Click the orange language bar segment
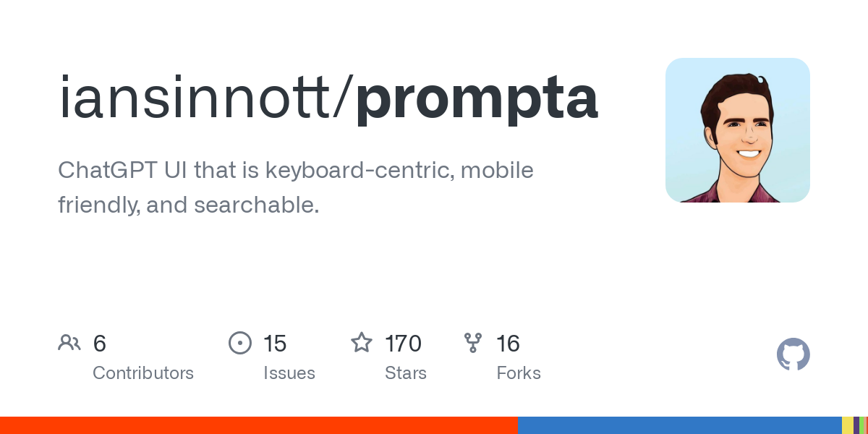The image size is (868, 434). (x=258, y=425)
